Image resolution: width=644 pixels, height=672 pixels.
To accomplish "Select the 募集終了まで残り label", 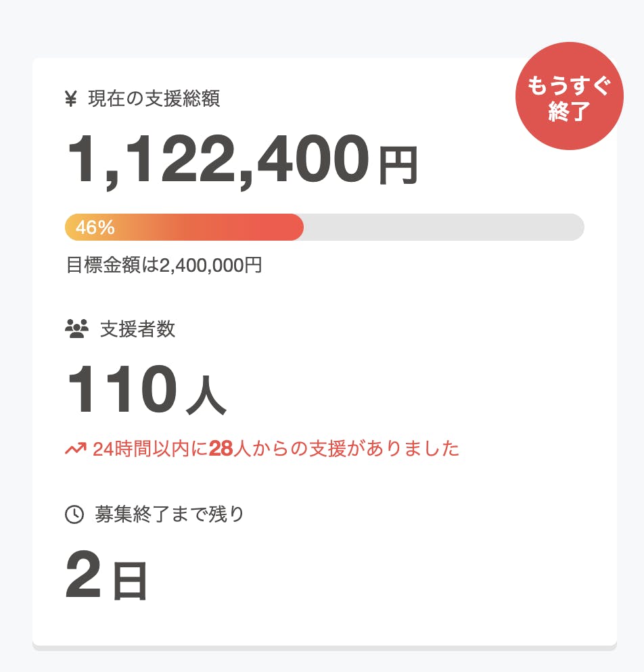I will (x=169, y=514).
